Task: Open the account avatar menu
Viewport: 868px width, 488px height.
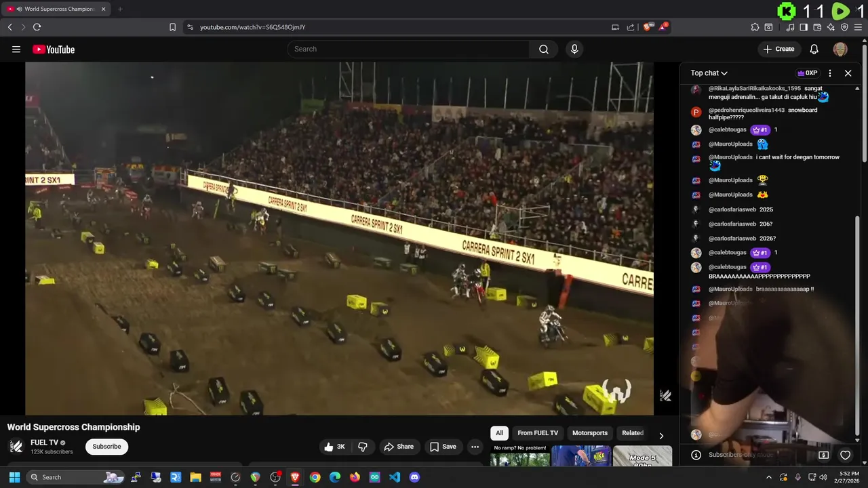Action: [840, 49]
